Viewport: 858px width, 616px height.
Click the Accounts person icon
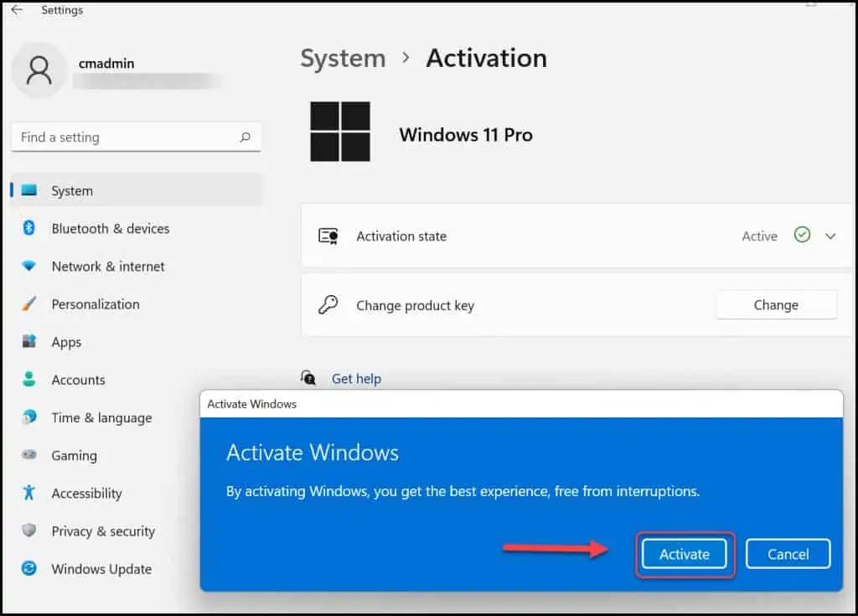point(29,379)
